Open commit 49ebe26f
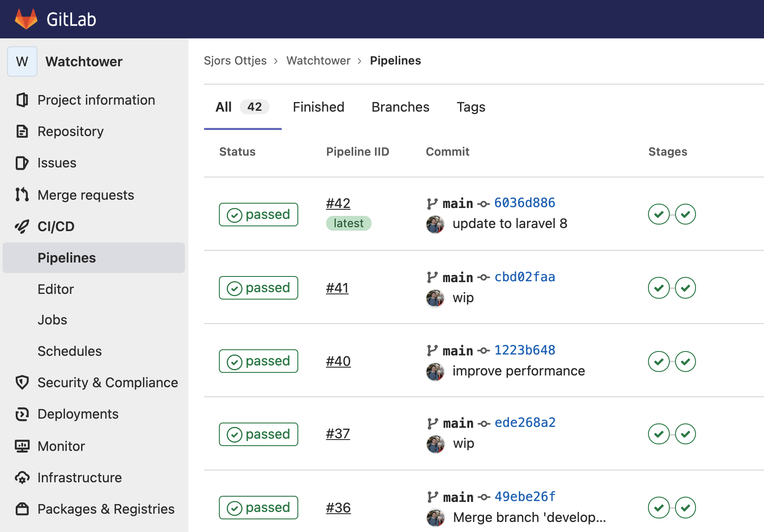The height and width of the screenshot is (532, 764). click(525, 497)
